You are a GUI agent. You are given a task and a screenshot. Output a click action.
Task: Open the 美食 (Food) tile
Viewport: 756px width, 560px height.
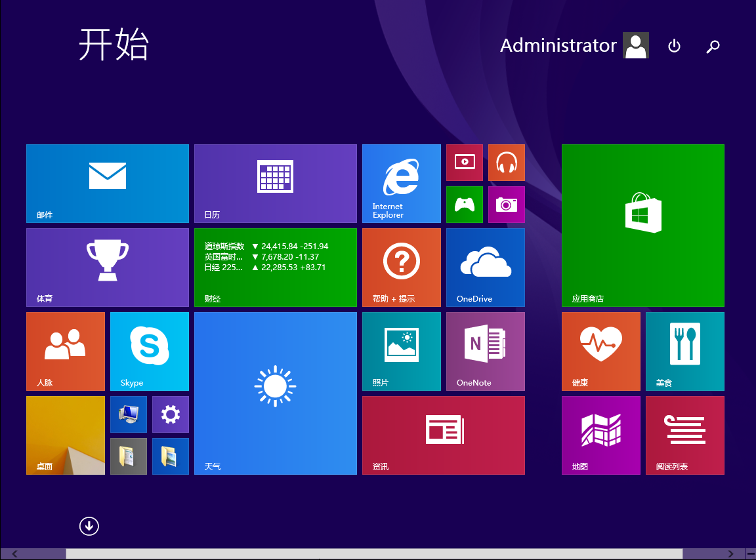685,351
